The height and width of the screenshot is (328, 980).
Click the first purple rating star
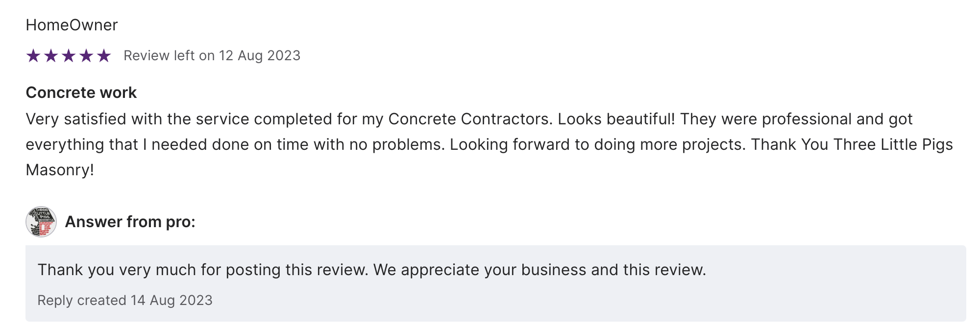[x=33, y=56]
